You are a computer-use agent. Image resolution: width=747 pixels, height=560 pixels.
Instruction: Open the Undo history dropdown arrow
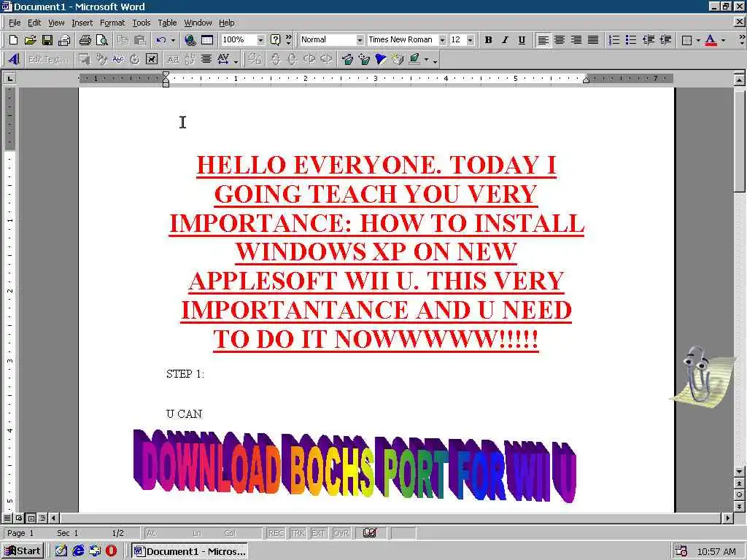[x=173, y=40]
